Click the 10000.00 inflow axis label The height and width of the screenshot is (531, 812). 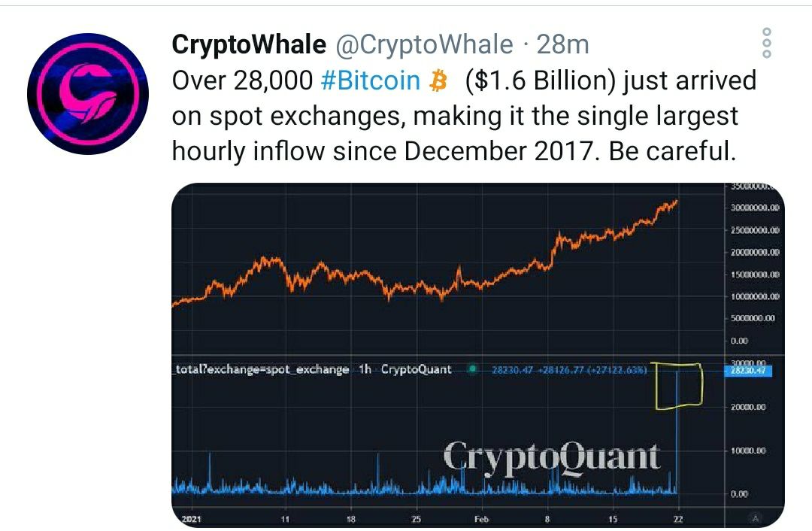pos(747,451)
